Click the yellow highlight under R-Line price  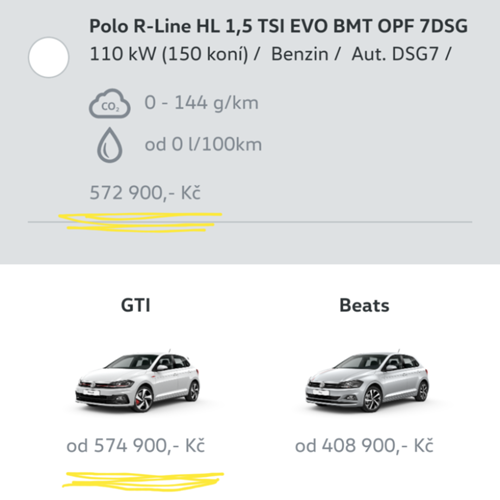coord(140,222)
